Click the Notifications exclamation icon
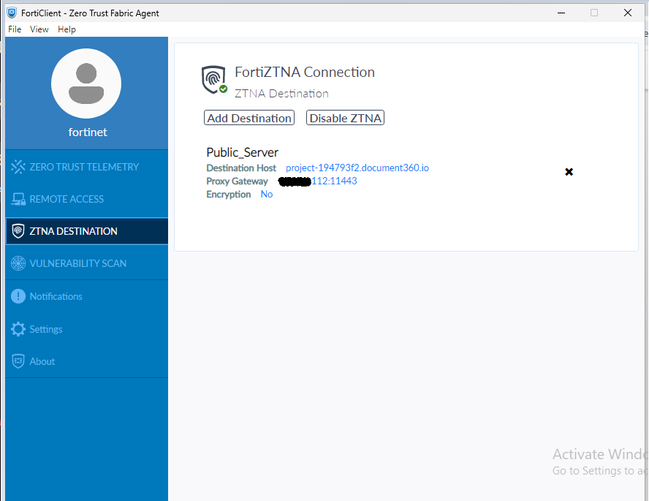 (18, 296)
